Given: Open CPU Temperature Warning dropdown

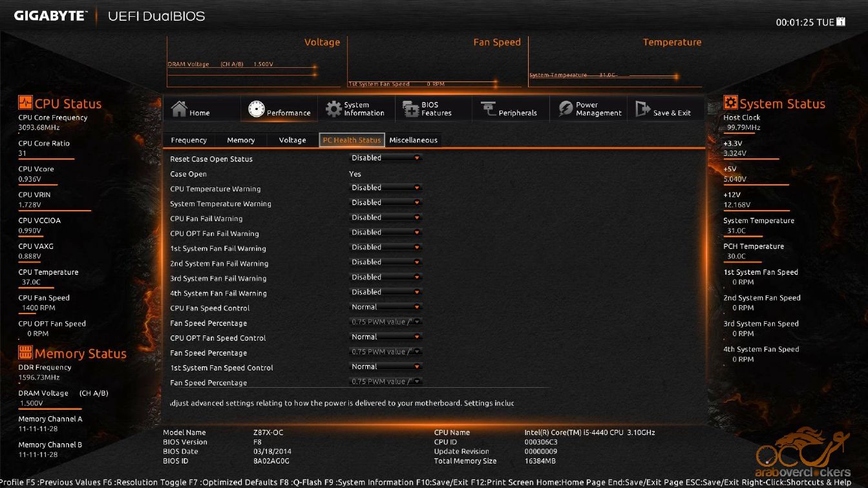Looking at the screenshot, I should [386, 188].
